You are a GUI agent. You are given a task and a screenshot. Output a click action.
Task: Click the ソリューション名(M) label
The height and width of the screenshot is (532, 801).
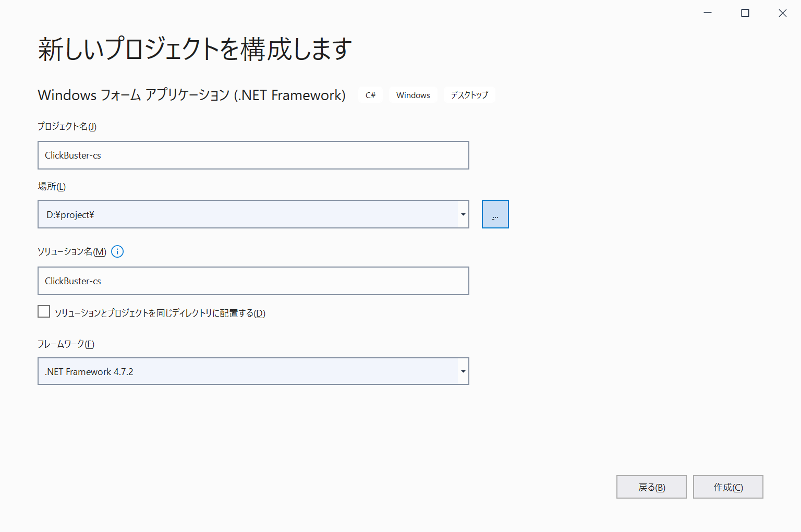point(72,251)
